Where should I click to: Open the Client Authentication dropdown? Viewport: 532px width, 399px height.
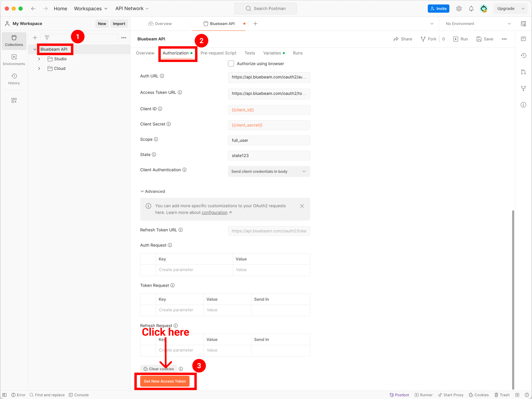pyautogui.click(x=269, y=172)
